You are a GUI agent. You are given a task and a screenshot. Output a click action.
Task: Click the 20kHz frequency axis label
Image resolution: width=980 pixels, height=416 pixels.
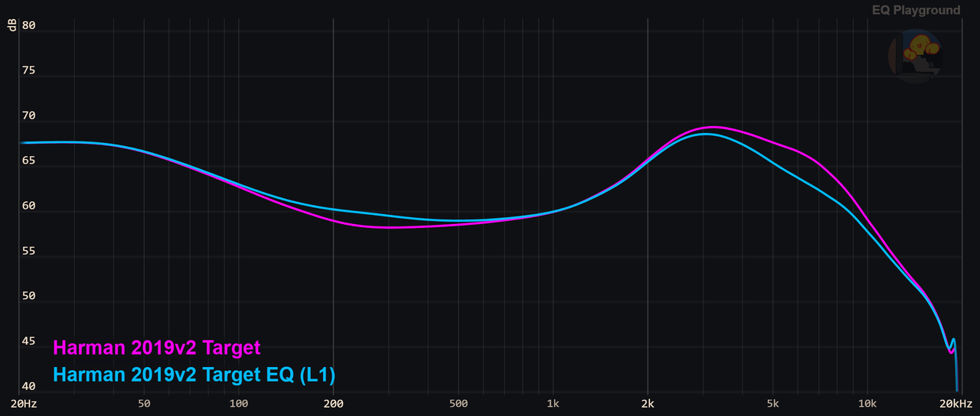[x=956, y=404]
